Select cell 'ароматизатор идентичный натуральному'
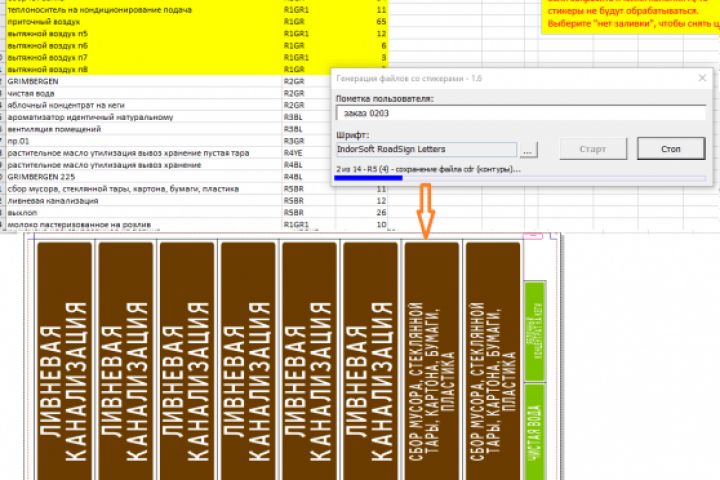Screen dimensions: 720x480 [x=144, y=117]
